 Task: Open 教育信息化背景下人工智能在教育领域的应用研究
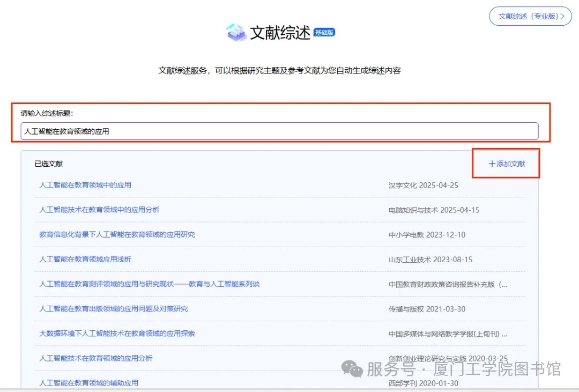[117, 234]
